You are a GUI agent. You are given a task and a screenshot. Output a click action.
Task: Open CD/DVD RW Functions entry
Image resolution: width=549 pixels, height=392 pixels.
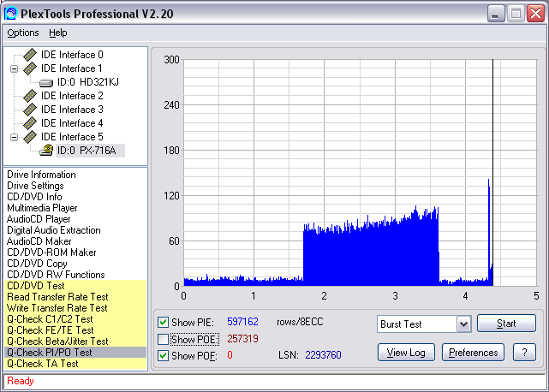tap(56, 275)
